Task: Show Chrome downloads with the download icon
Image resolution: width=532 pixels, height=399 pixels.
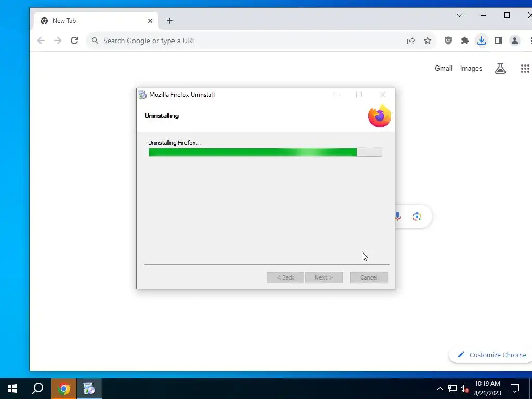Action: pyautogui.click(x=482, y=41)
